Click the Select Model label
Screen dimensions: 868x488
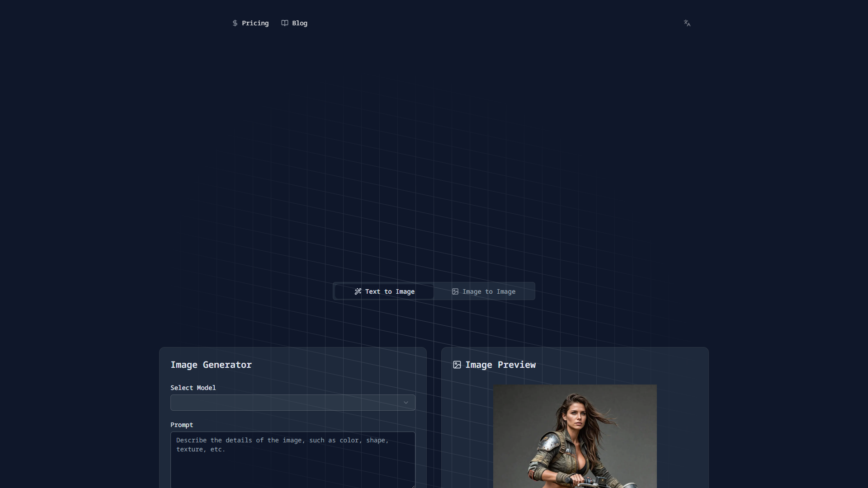(193, 388)
